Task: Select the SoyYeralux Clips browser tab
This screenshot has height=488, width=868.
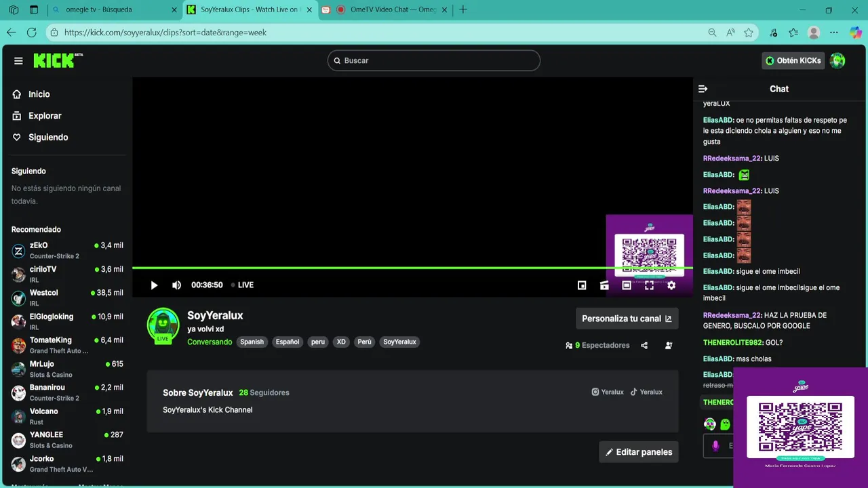Action: pos(250,9)
